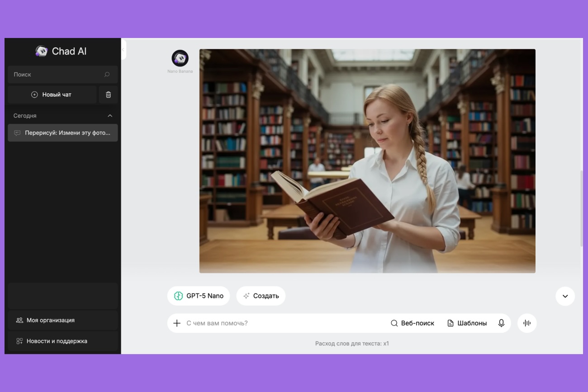Click the plus attachment icon in input

(177, 323)
